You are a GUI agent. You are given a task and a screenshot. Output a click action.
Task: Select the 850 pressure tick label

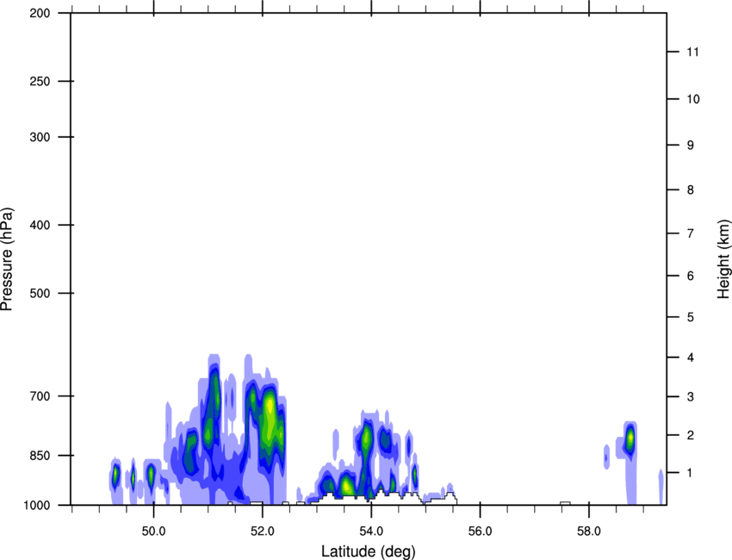coord(40,456)
